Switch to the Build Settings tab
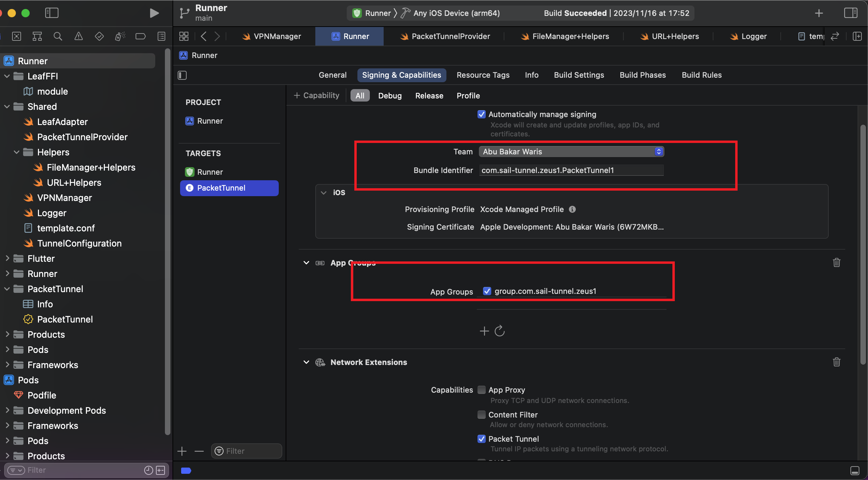Screen dimensions: 868x480 point(579,75)
